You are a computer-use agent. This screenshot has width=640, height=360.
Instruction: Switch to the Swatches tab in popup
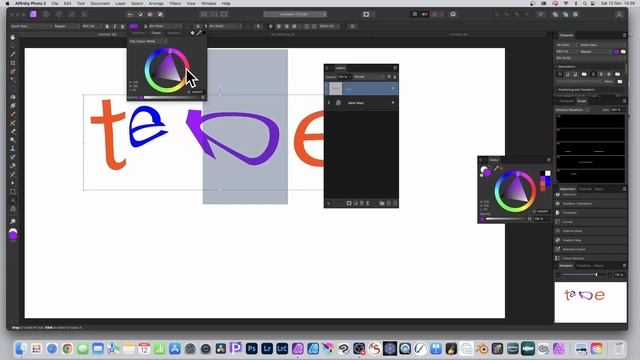(x=138, y=33)
